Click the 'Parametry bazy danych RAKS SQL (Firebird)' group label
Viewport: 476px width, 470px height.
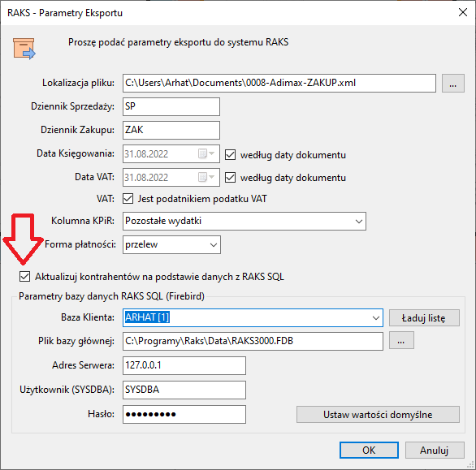click(111, 296)
